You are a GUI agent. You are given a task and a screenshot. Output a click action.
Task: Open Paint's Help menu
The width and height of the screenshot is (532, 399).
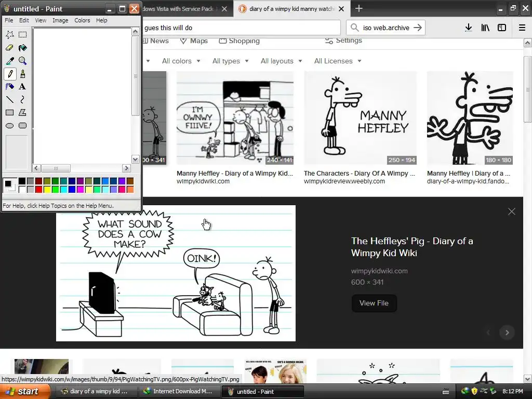coord(101,20)
